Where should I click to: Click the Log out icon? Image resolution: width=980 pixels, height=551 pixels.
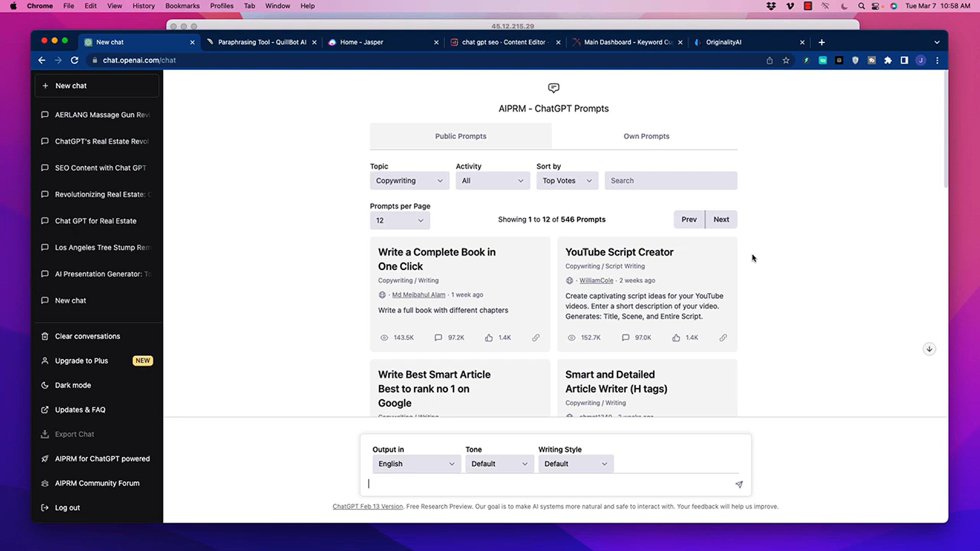(45, 508)
